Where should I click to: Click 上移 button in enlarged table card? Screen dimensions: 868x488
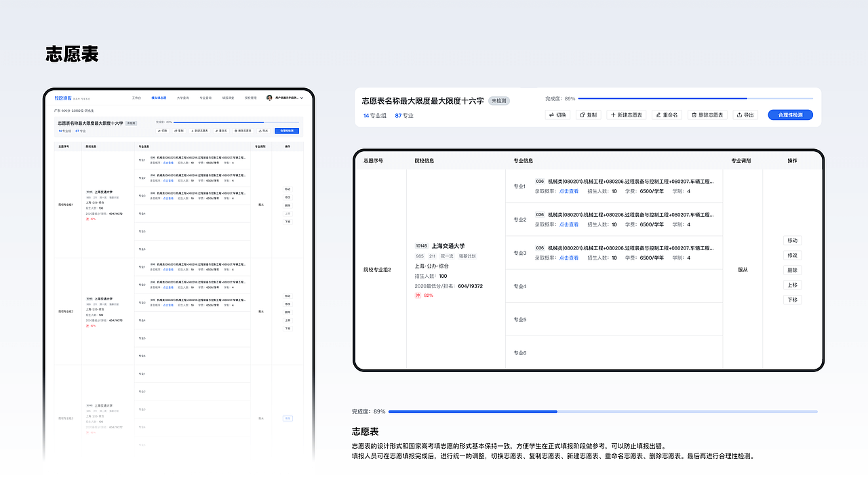[793, 285]
